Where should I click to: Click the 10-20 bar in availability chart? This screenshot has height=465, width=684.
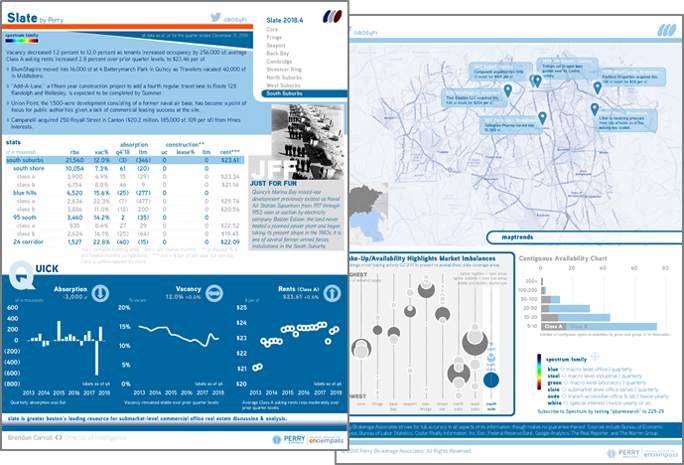576,317
